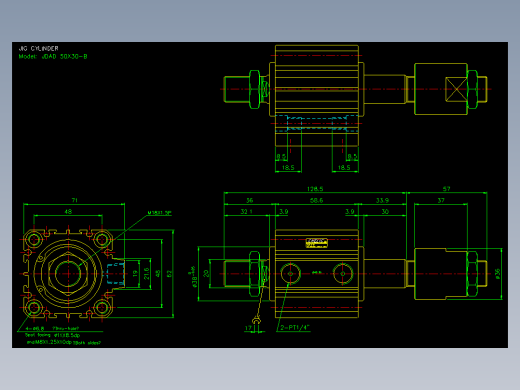The image size is (520, 390).
Task: Click the 17 wrench size dimension
Action: point(248,328)
